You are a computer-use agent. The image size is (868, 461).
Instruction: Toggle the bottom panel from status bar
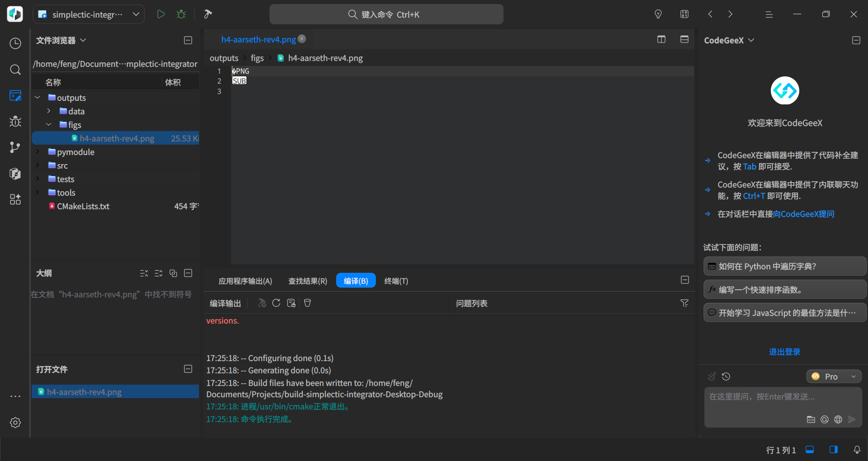(x=810, y=450)
